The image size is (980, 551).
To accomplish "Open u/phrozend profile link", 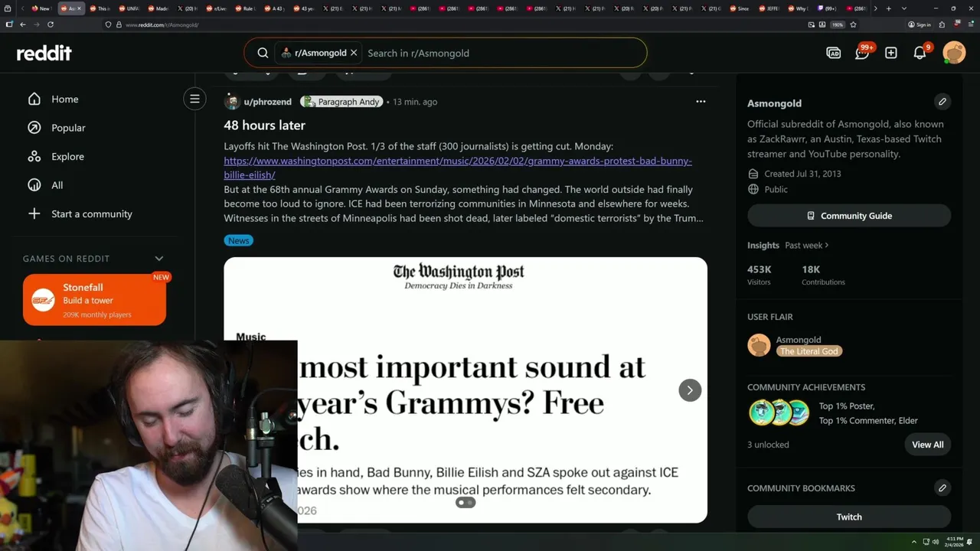I will pos(267,102).
